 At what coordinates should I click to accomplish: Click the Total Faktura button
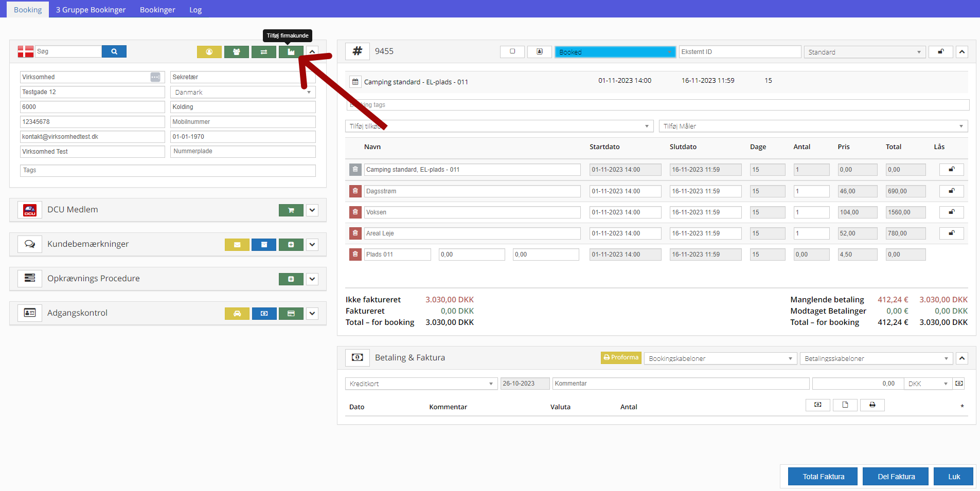coord(823,477)
